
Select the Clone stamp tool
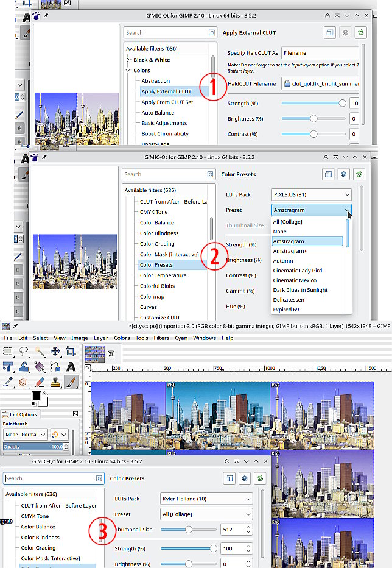coord(55,382)
